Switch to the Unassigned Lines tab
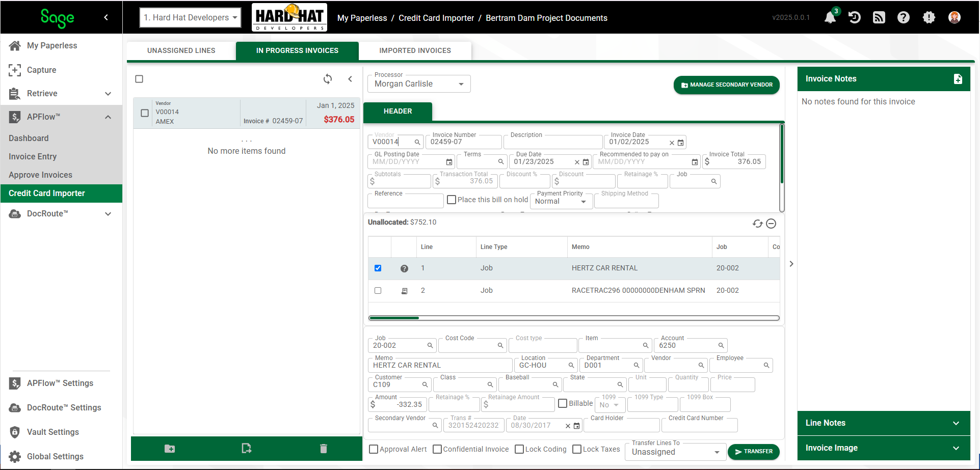980x470 pixels. pos(181,50)
